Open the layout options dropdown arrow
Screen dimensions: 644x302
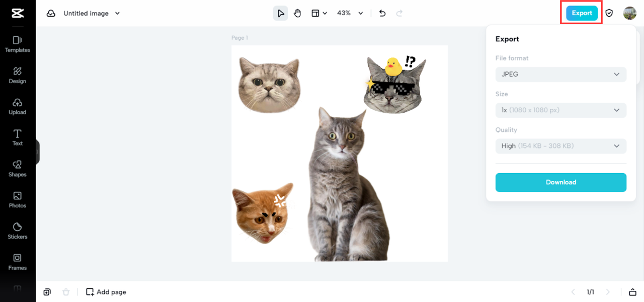[x=325, y=14]
